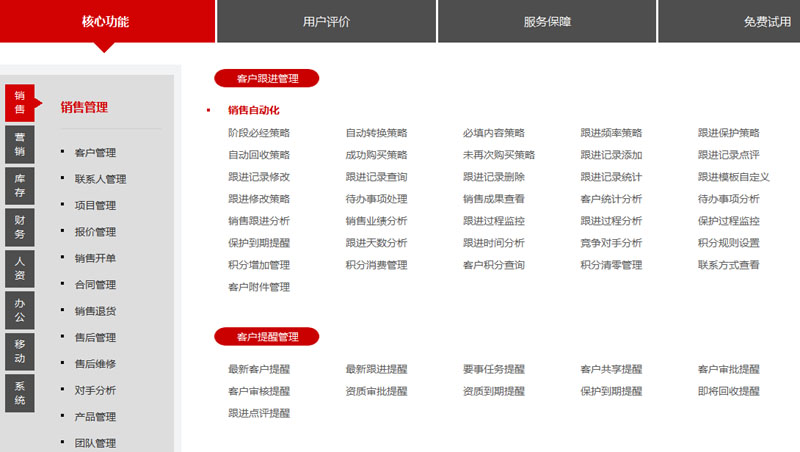Click the 跟进保护策略 link
800x452 pixels.
pos(729,133)
